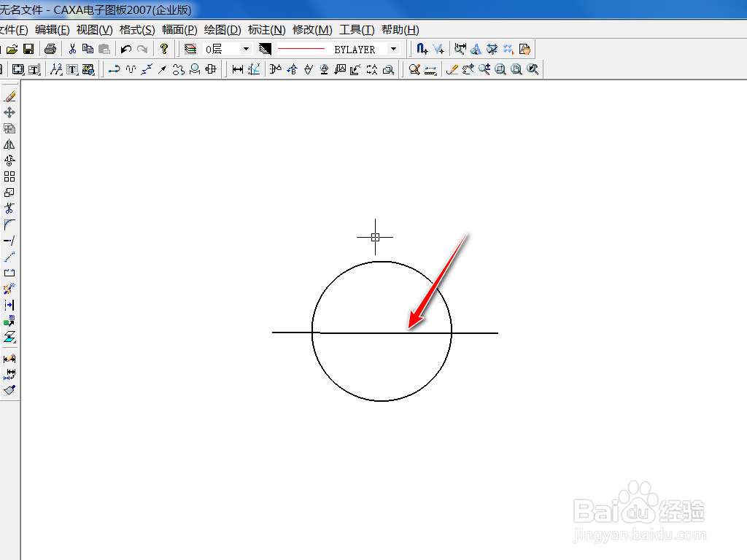Screen dimensions: 747x560
Task: Select the Align blue-arrow-to-line tool
Action: pos(9,305)
